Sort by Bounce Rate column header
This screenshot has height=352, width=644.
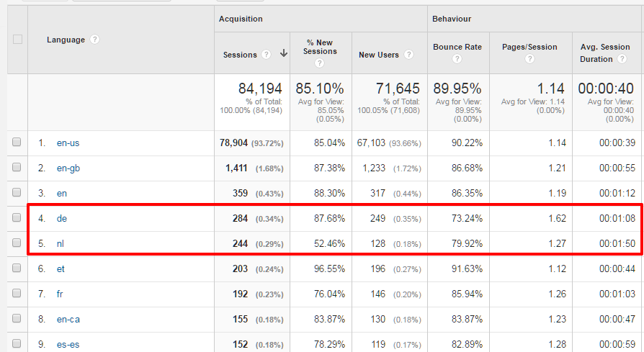[457, 47]
